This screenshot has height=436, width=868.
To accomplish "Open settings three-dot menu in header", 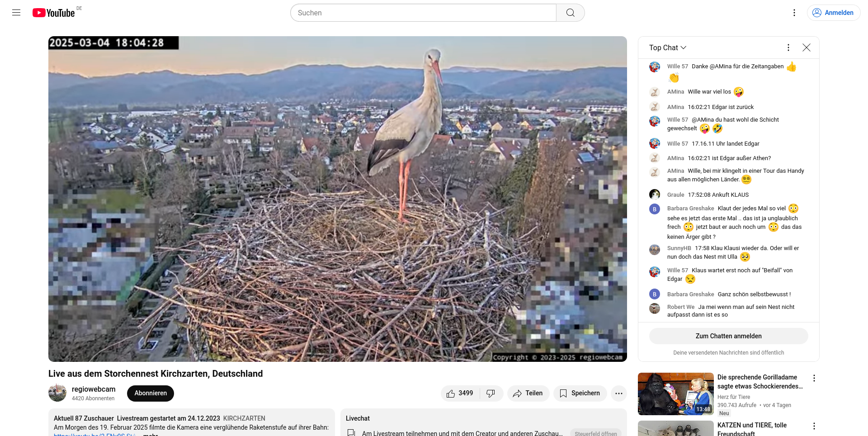I will point(794,13).
